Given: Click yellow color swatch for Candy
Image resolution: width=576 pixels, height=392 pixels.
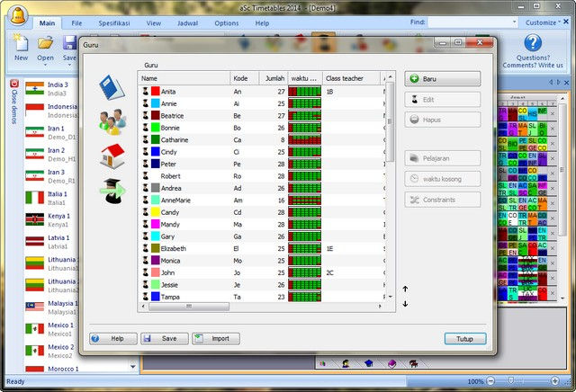Looking at the screenshot, I should pos(156,212).
